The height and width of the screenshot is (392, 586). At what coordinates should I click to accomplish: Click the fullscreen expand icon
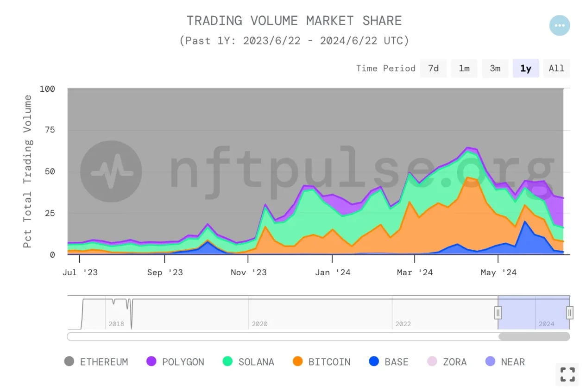567,374
